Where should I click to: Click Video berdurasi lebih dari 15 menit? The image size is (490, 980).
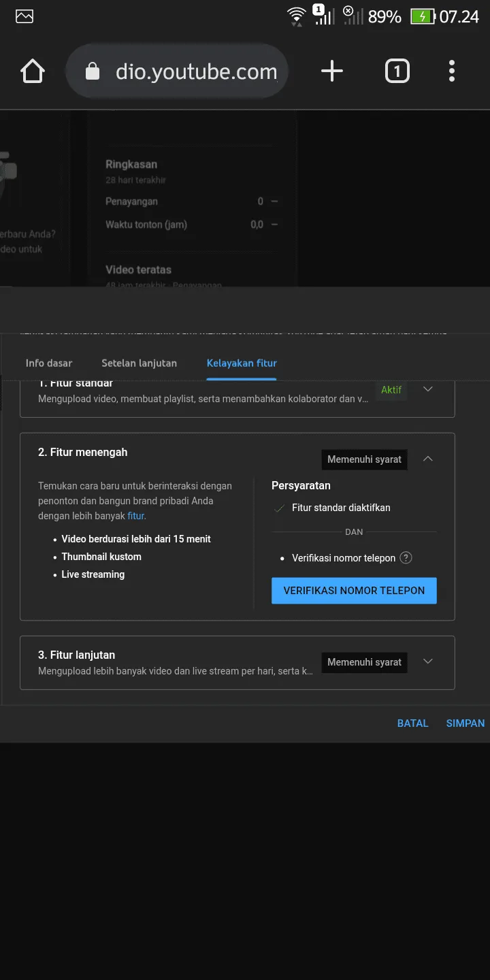136,539
